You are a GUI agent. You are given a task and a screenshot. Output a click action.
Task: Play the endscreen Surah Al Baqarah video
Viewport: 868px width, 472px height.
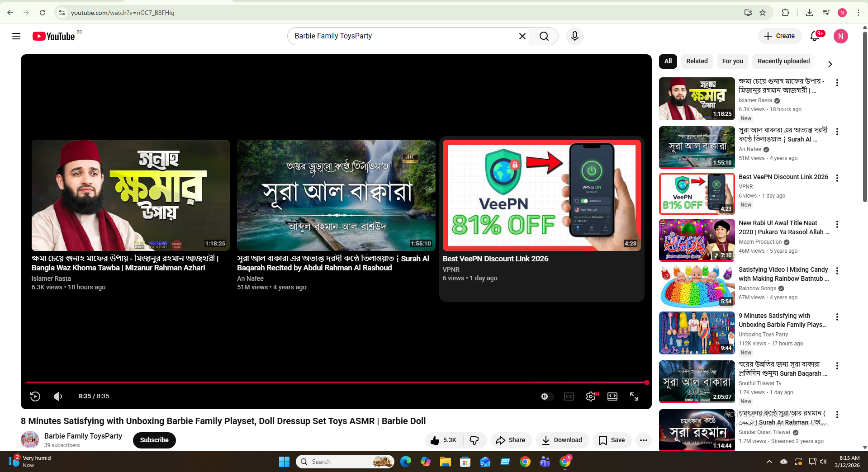[x=336, y=195]
